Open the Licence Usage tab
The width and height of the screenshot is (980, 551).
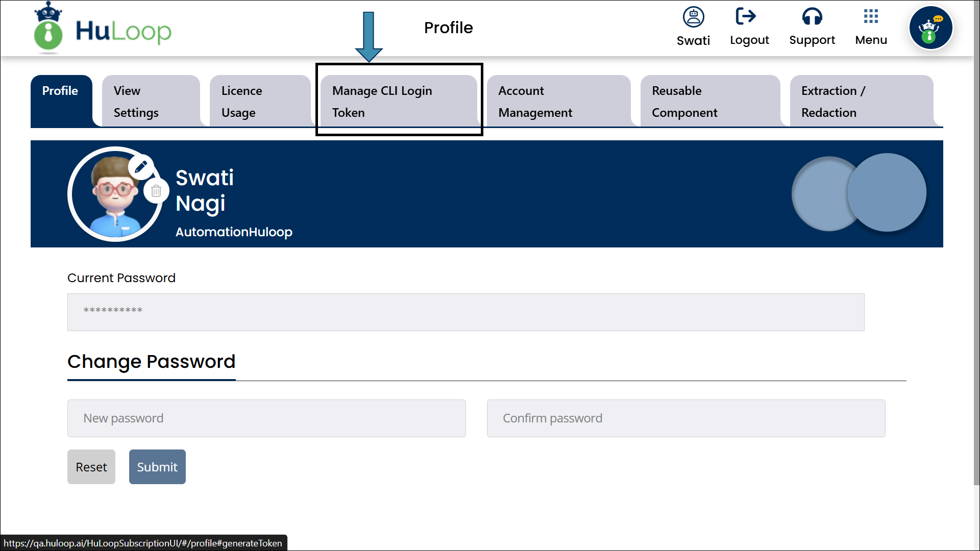click(x=259, y=101)
